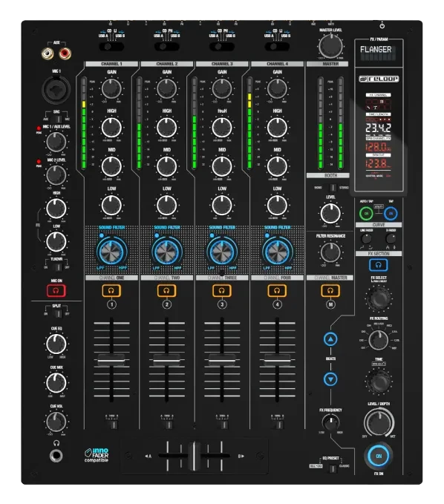This screenshot has width=444, height=504.
Task: Click the 128.0 BPM readout
Action: point(378,147)
